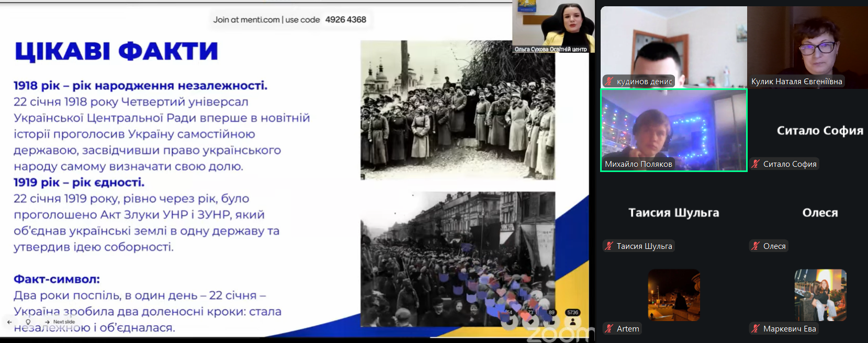Click the top historical soldiers photograph
Viewport: 868px width, 343px height.
[x=457, y=110]
